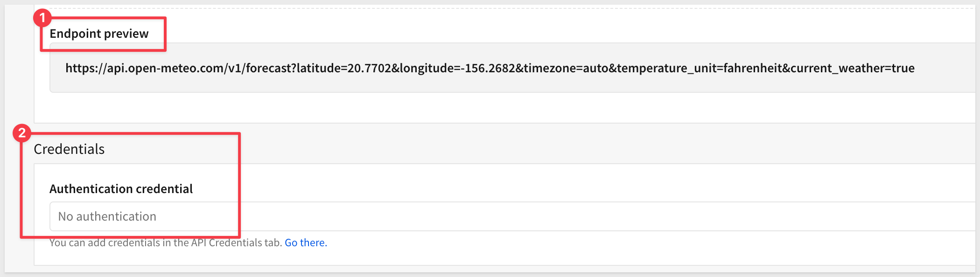Click the red annotation badge numbered 1

42,18
